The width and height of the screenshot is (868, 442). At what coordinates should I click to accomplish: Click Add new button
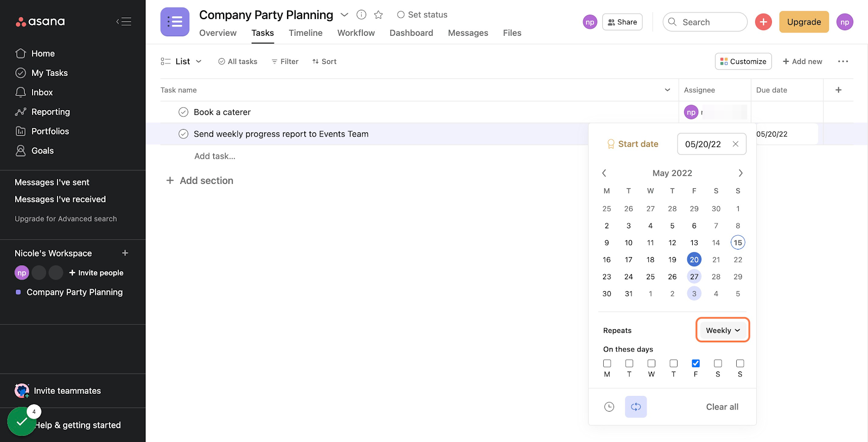tap(802, 61)
